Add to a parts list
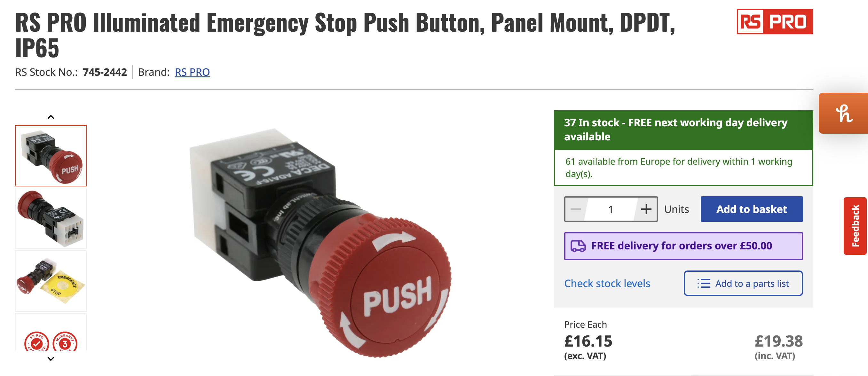This screenshot has width=868, height=376. 743,283
